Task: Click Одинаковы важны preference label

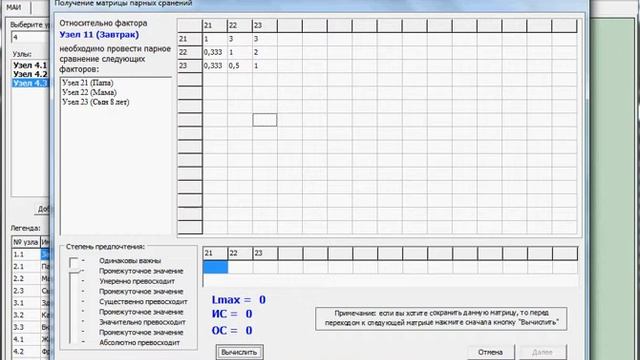Action: (x=130, y=260)
